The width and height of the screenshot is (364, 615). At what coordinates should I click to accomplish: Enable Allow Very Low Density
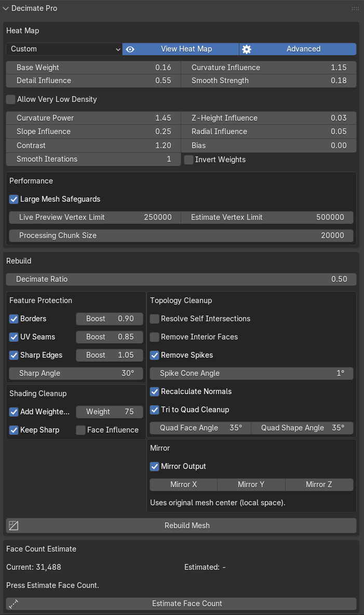10,99
